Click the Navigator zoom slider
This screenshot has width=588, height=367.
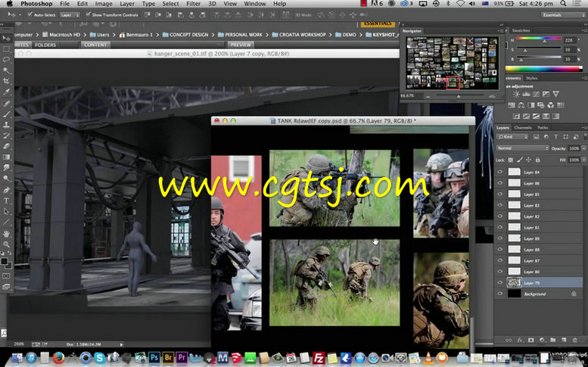click(459, 96)
